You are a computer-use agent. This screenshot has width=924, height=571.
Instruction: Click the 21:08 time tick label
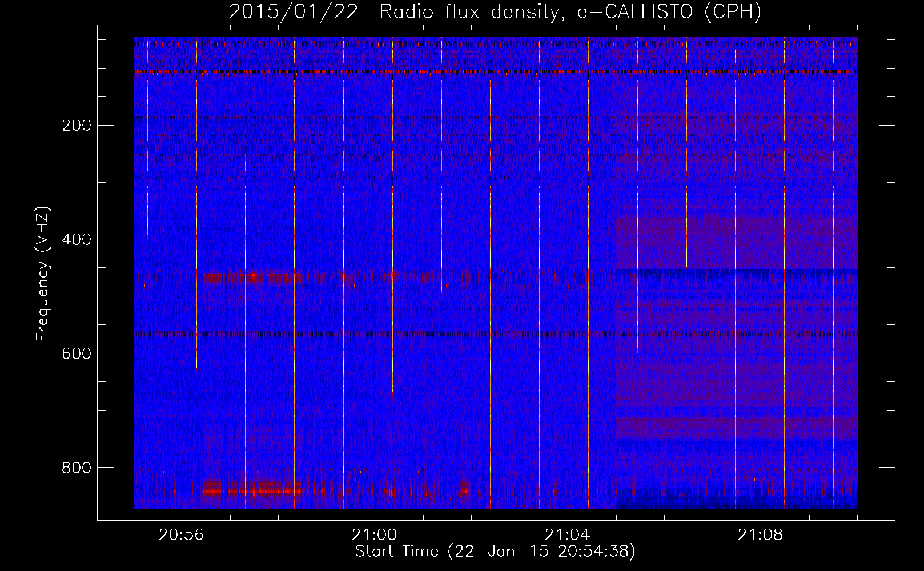[761, 535]
